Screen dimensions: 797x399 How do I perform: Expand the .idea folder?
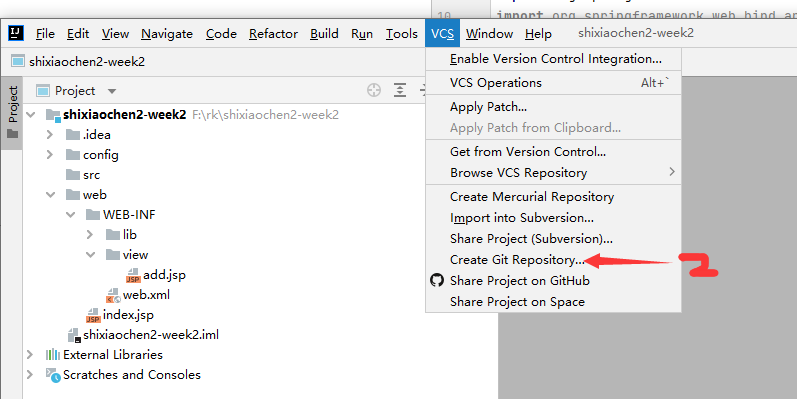coord(50,135)
